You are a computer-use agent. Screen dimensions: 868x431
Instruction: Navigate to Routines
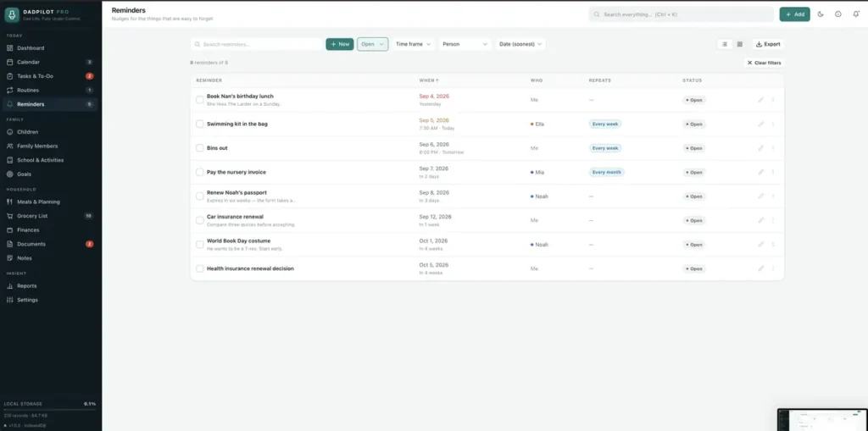coord(50,91)
